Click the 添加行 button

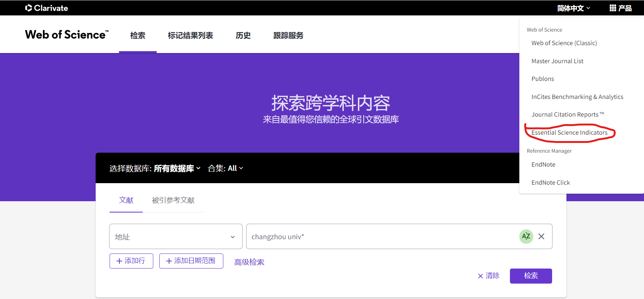coord(131,261)
